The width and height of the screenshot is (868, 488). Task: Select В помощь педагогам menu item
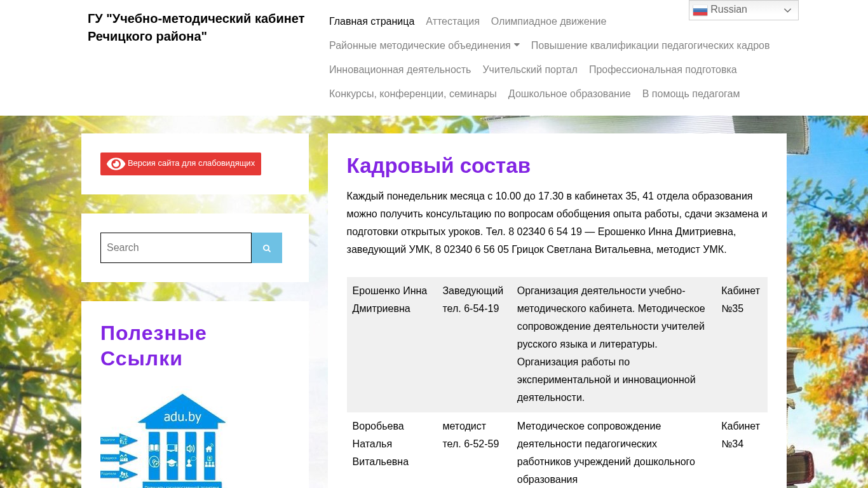pos(691,94)
